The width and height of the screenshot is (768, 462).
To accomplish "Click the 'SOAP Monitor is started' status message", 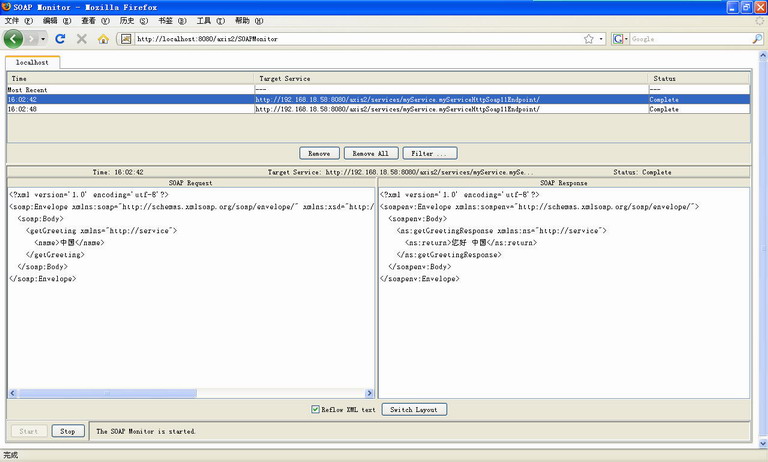I will click(x=146, y=431).
